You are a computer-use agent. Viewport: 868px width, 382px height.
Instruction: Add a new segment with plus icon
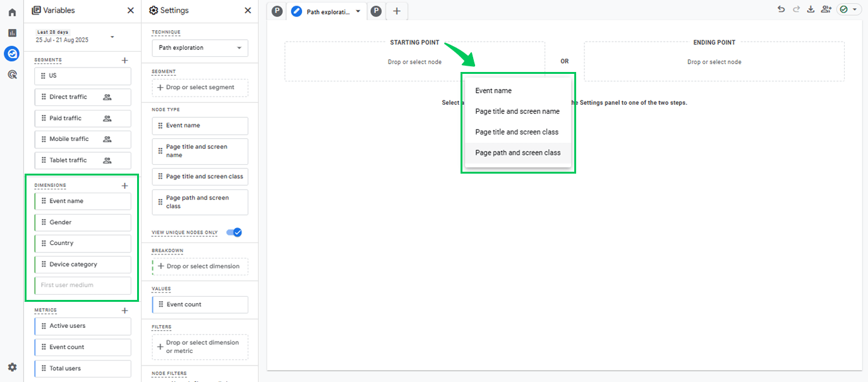pos(124,60)
